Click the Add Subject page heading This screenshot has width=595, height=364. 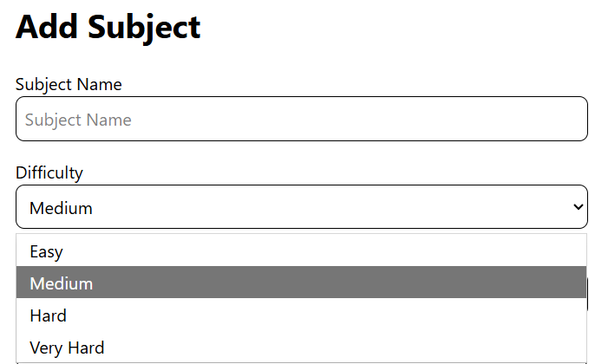pyautogui.click(x=108, y=28)
